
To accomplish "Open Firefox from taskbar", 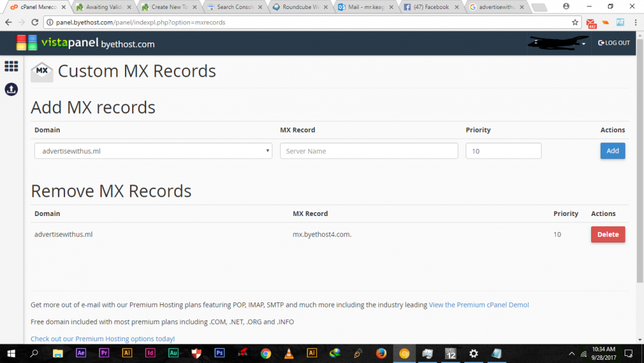I will coord(381,353).
